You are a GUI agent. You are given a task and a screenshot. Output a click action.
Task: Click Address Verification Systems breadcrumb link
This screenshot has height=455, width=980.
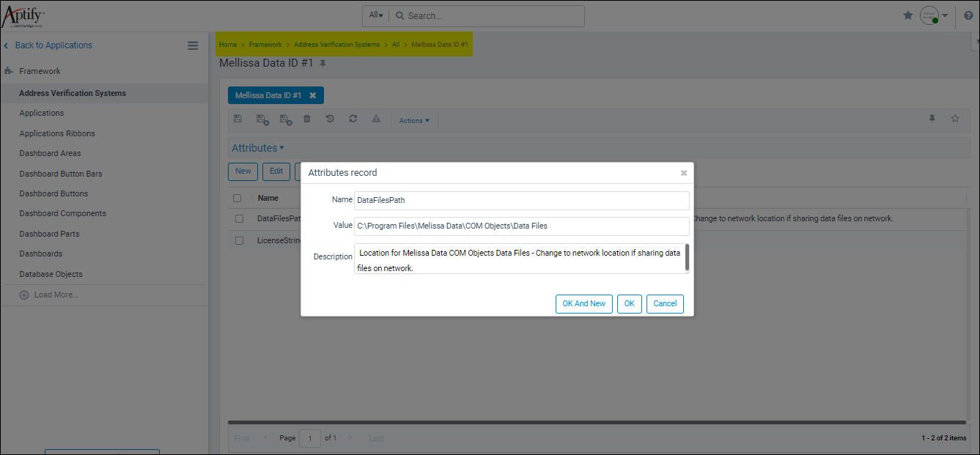coord(337,45)
